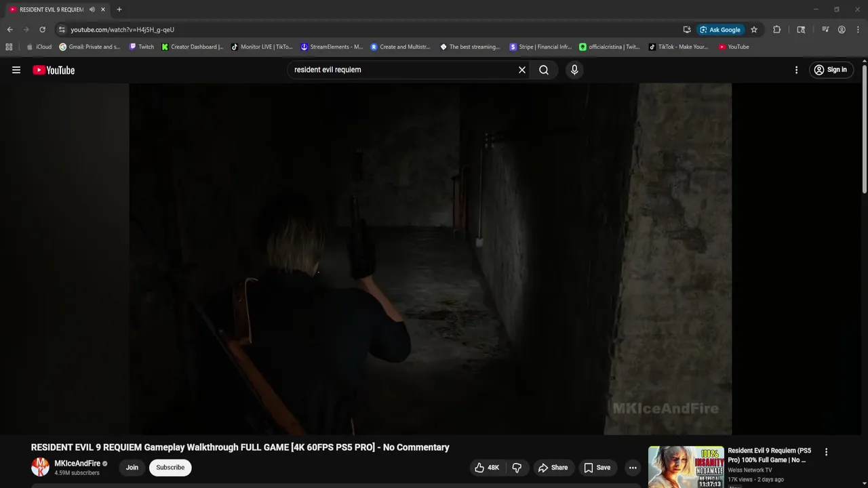
Task: Close the Resident Evil 9 tab
Action: (x=103, y=9)
